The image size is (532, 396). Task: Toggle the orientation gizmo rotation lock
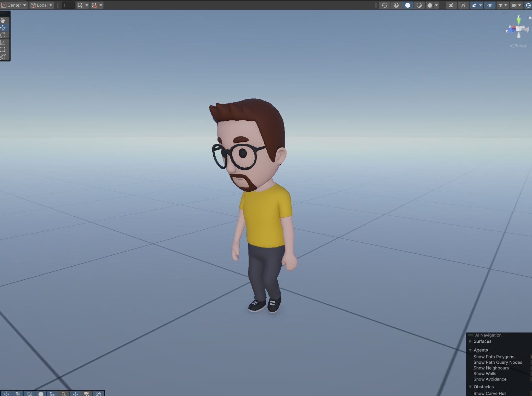(x=530, y=17)
